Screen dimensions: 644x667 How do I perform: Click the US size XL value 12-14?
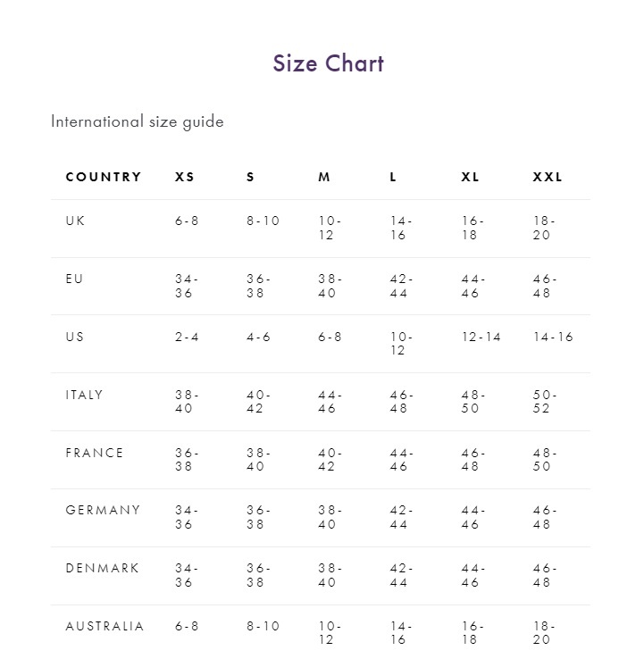point(481,337)
